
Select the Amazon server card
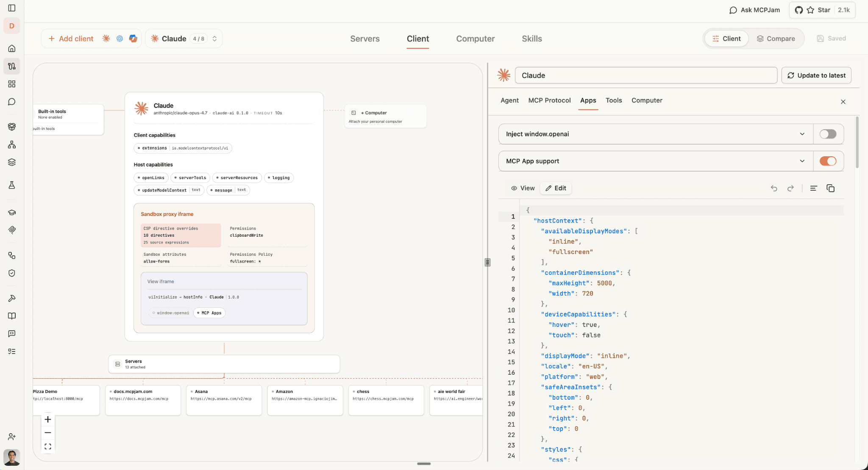point(305,400)
